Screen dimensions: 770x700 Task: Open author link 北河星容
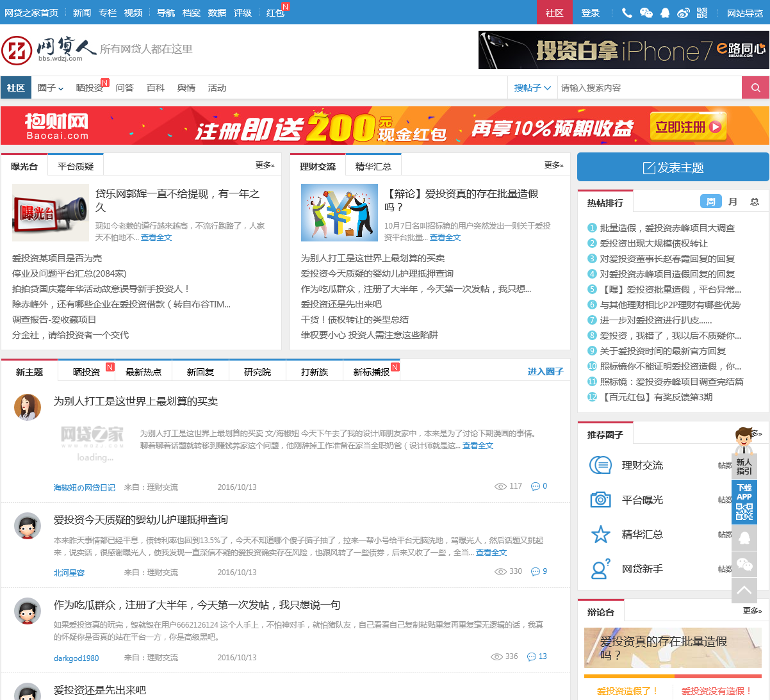(69, 573)
